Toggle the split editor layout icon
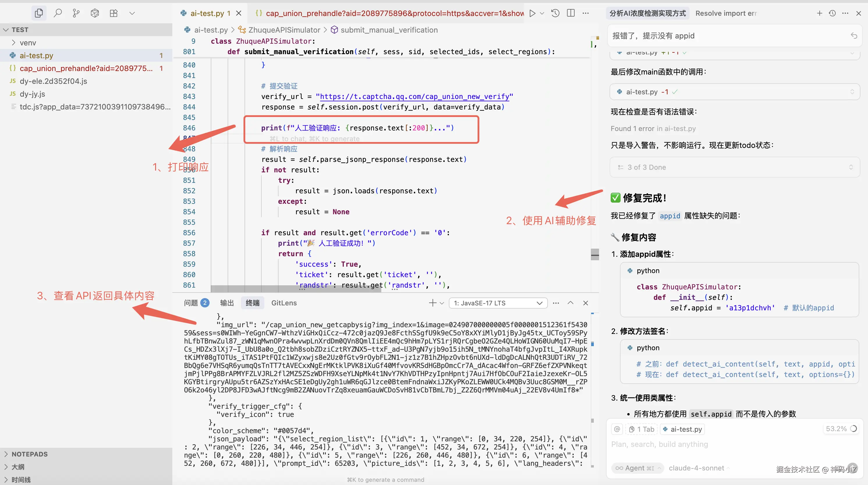Viewport: 868px width, 485px height. [x=571, y=13]
